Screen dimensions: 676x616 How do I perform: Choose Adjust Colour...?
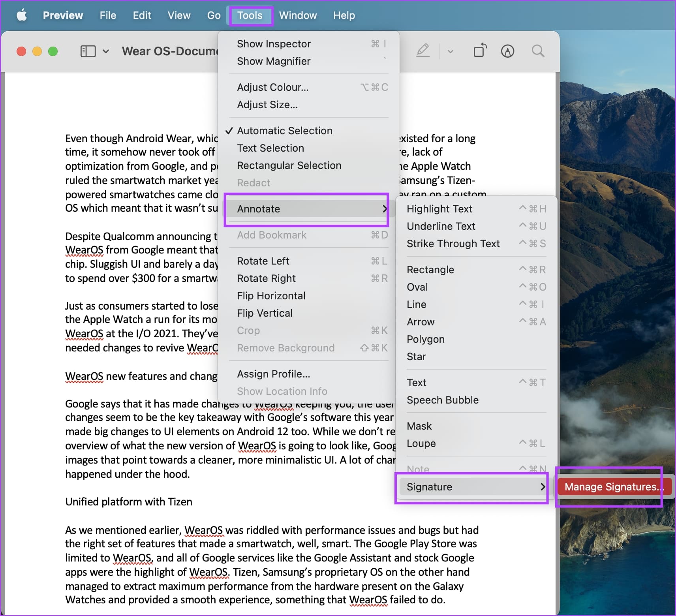pyautogui.click(x=309, y=87)
